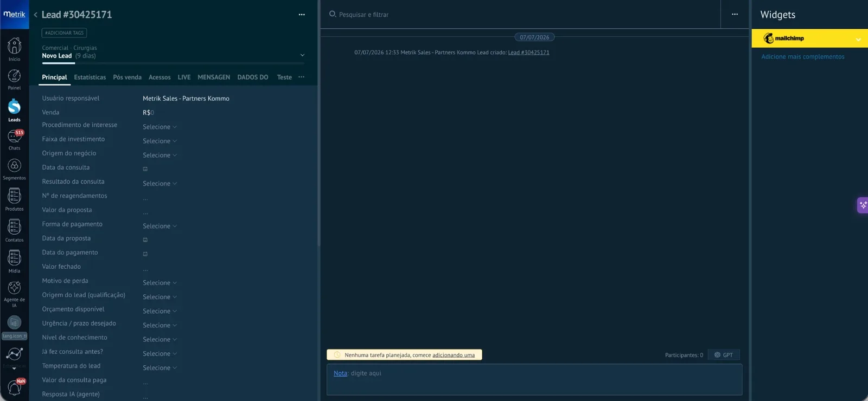Switch to the Estatísticas tab

tap(90, 77)
